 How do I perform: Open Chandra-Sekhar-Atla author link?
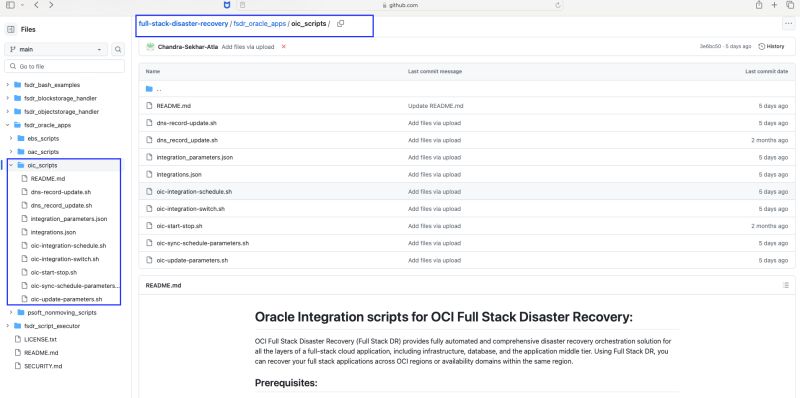pos(188,46)
